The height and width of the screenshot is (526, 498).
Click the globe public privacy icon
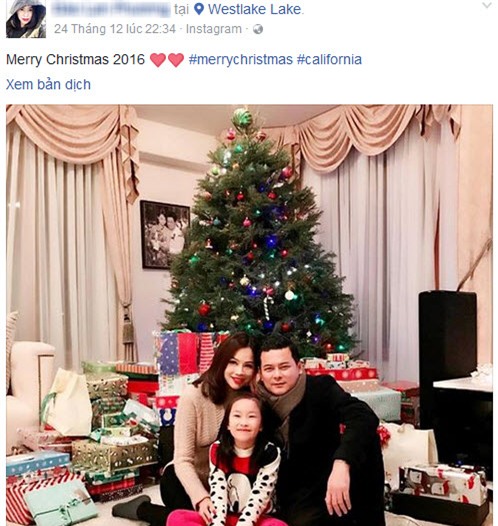[x=258, y=29]
